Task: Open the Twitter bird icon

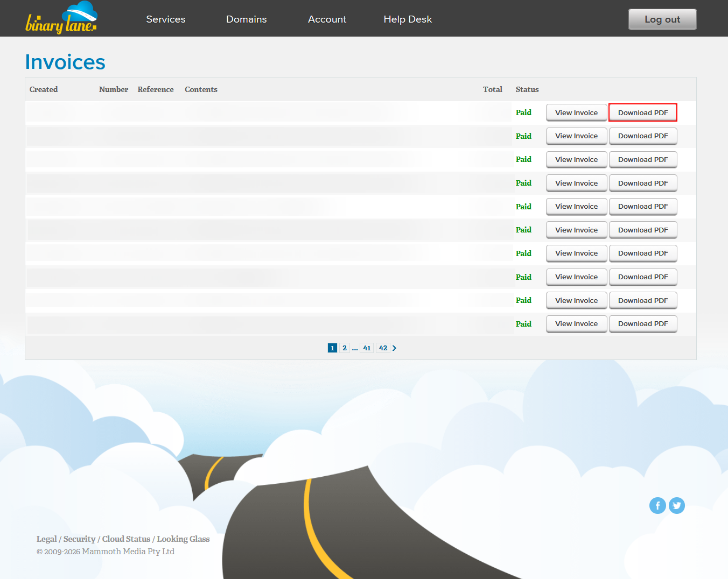Action: click(x=677, y=505)
